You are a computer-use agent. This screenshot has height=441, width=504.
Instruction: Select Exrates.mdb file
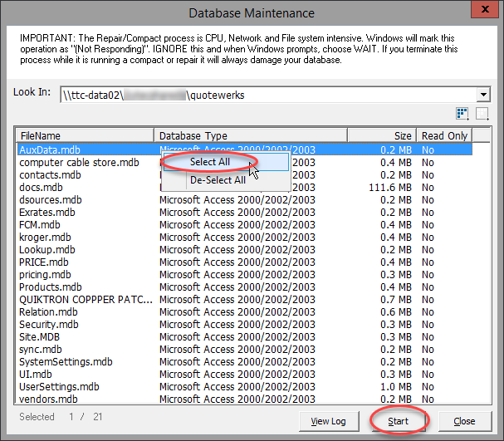(47, 213)
